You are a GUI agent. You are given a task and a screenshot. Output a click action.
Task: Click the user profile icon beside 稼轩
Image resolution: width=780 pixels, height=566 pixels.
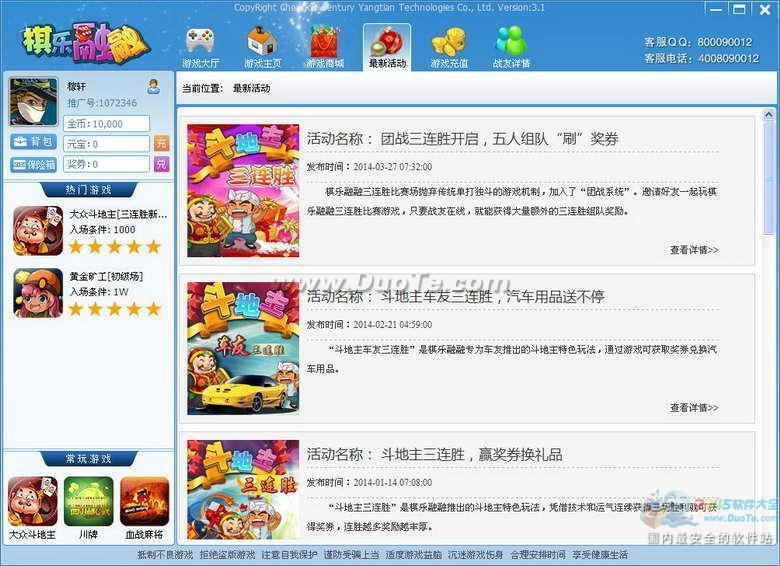coord(154,87)
